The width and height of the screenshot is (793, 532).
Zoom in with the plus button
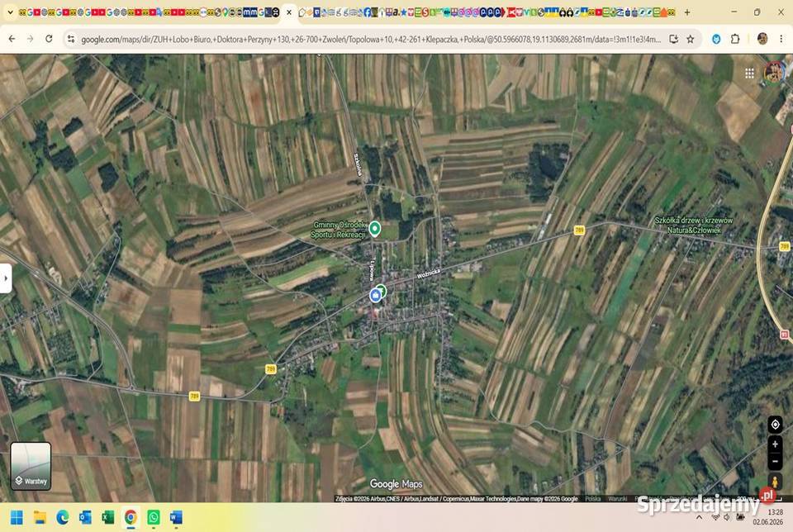(x=775, y=444)
